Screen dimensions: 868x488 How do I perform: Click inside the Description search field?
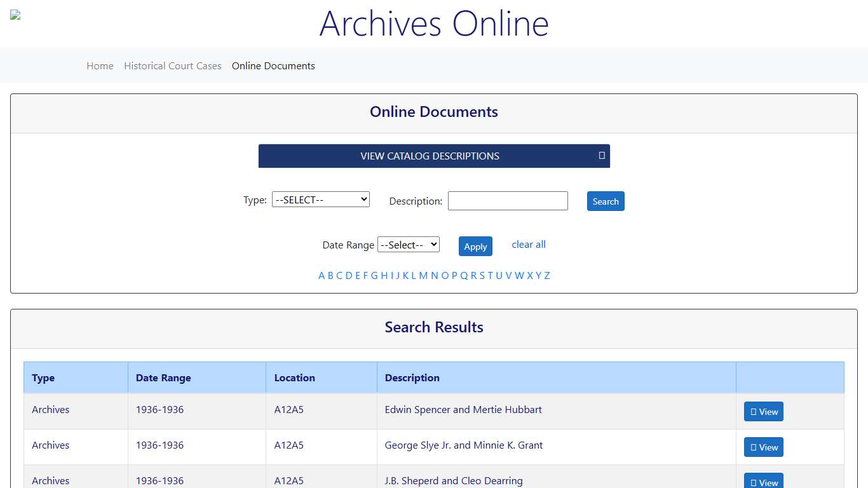507,201
